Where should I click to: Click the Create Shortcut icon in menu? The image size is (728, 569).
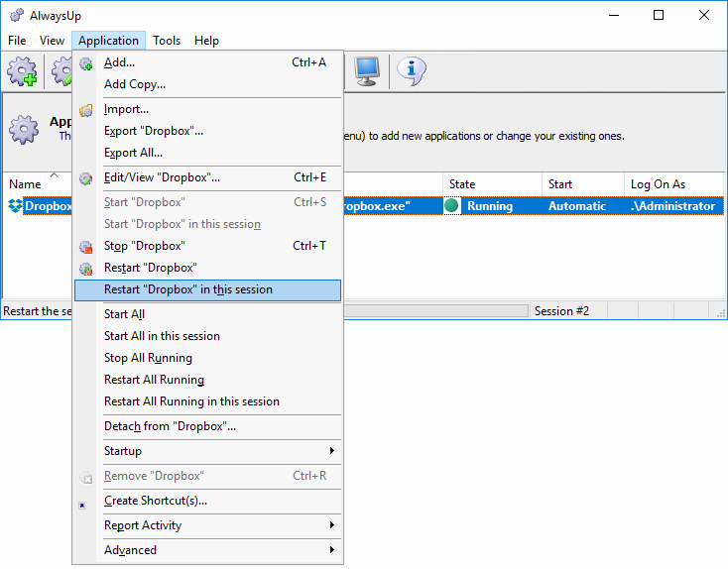pos(82,505)
